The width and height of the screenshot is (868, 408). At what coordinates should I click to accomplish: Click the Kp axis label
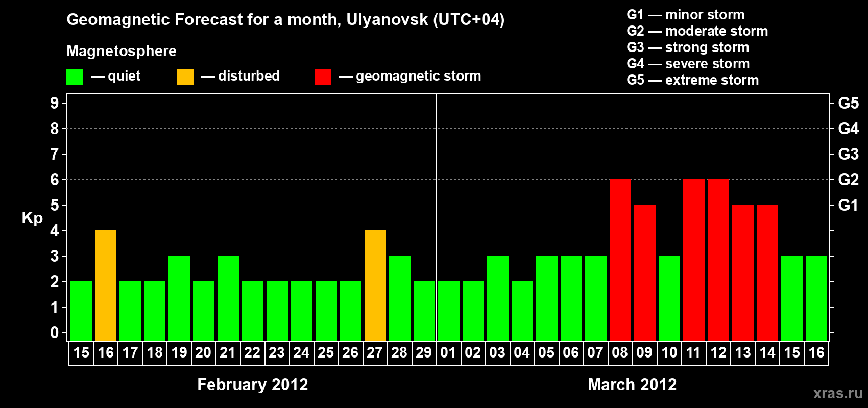click(x=32, y=218)
